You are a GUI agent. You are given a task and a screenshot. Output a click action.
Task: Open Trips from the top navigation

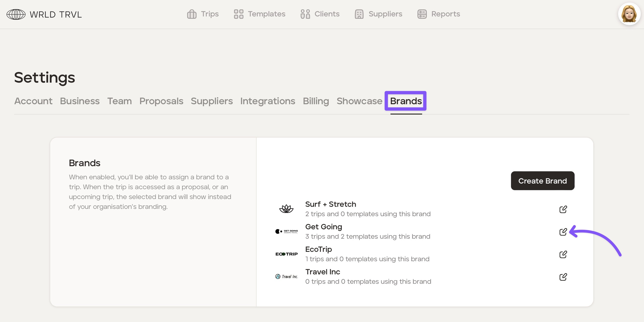point(203,14)
